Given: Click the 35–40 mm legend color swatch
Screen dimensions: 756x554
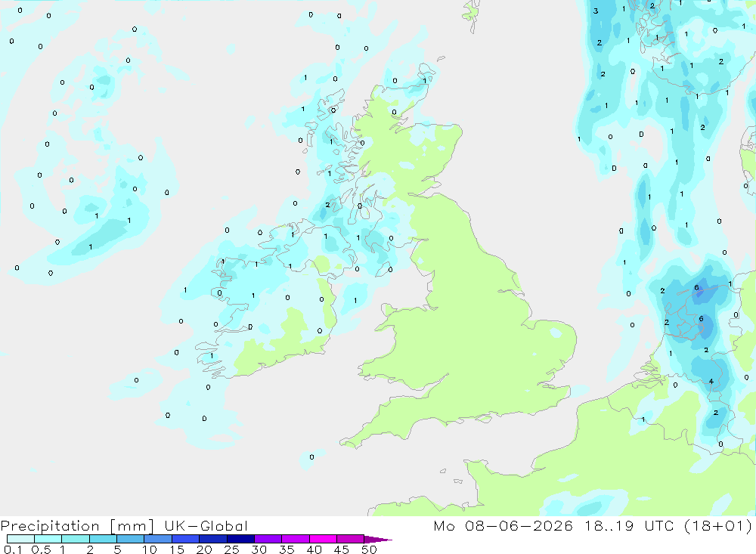Looking at the screenshot, I should (x=295, y=539).
